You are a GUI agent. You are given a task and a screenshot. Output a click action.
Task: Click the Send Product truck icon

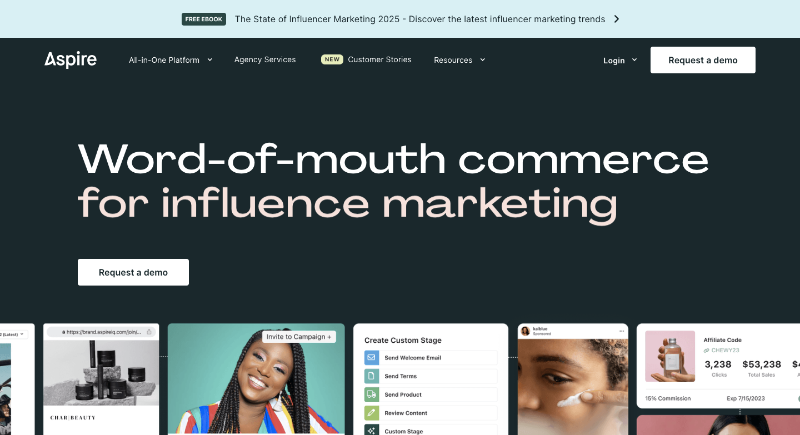(371, 394)
